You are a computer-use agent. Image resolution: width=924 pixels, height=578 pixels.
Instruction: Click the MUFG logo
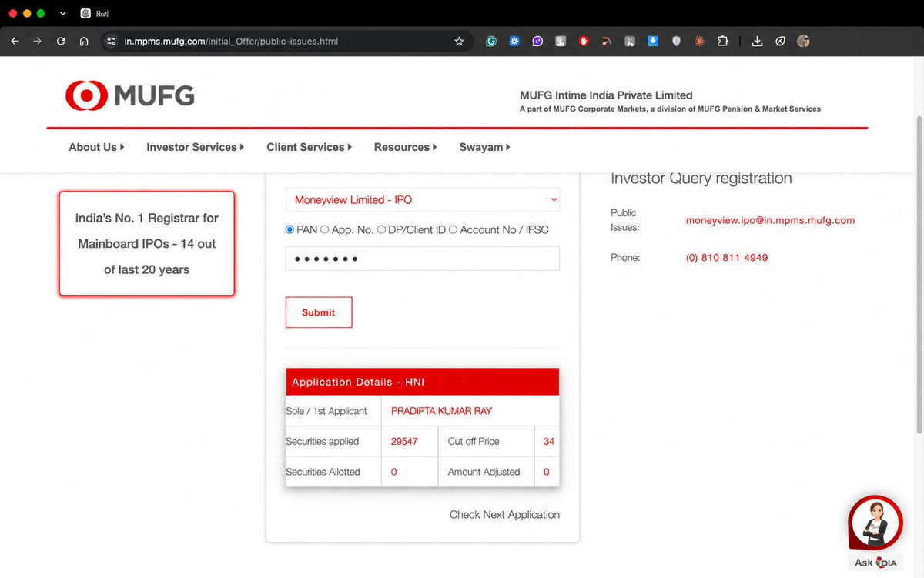[130, 95]
